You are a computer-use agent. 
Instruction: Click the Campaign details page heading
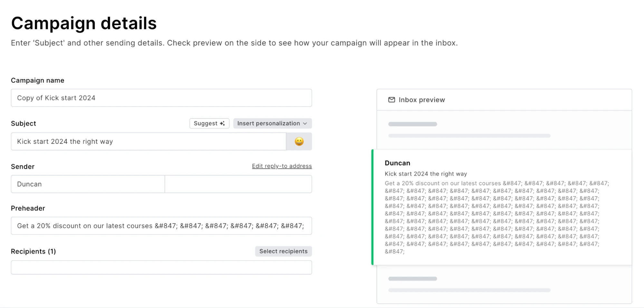click(84, 23)
